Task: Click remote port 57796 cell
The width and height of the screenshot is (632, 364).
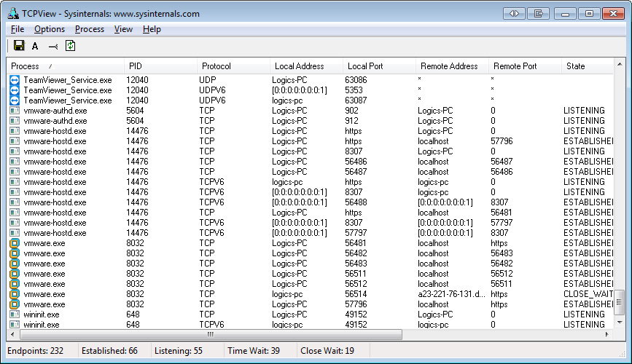Action: 502,141
